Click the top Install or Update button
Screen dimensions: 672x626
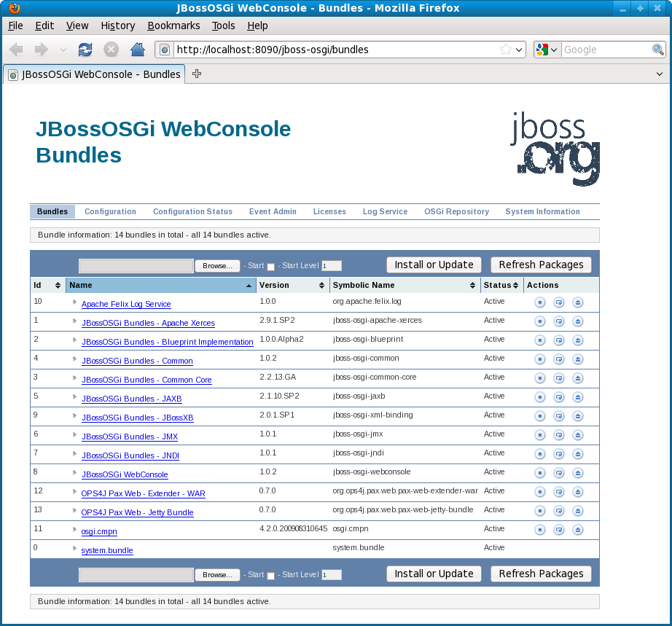434,265
